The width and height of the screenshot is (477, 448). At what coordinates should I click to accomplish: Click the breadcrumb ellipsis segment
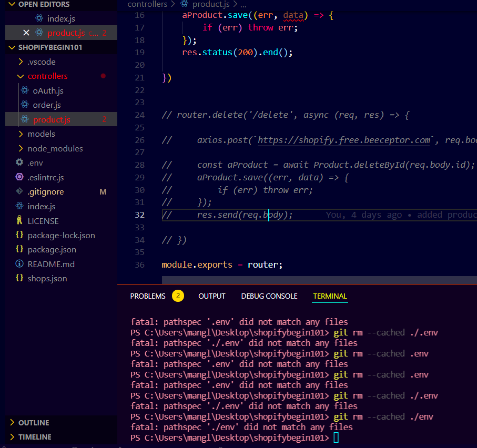[x=243, y=5]
